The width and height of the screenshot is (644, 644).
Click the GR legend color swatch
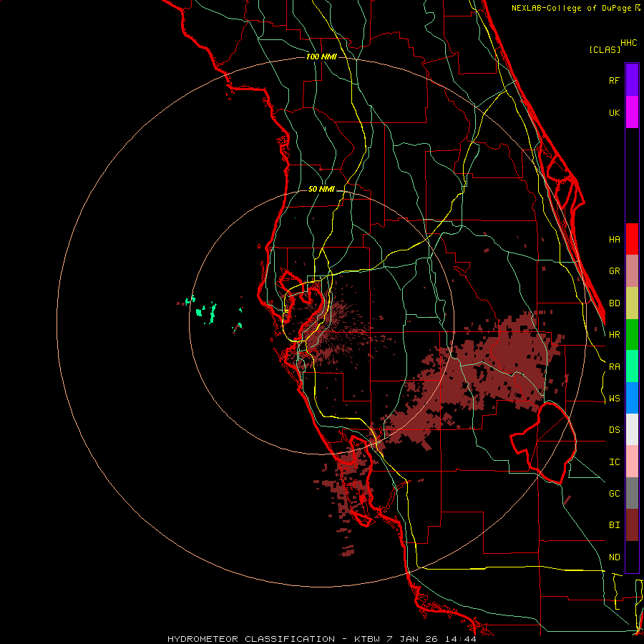[x=632, y=271]
